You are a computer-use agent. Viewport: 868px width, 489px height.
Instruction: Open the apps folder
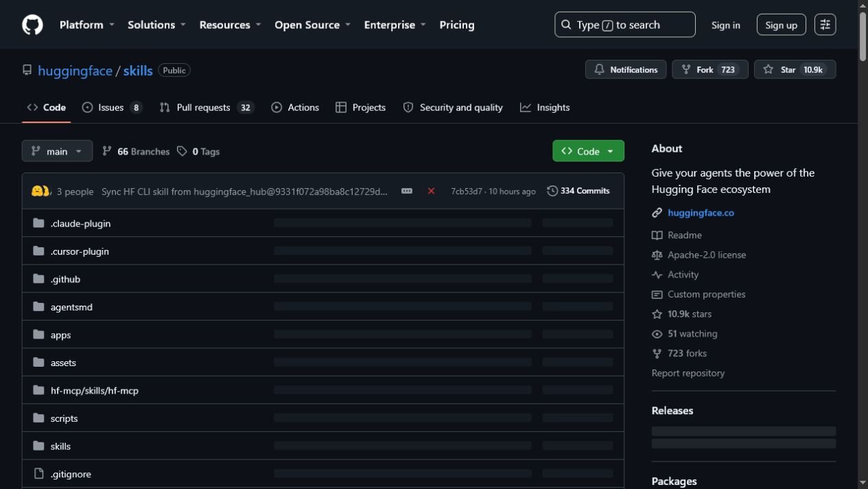pos(60,335)
